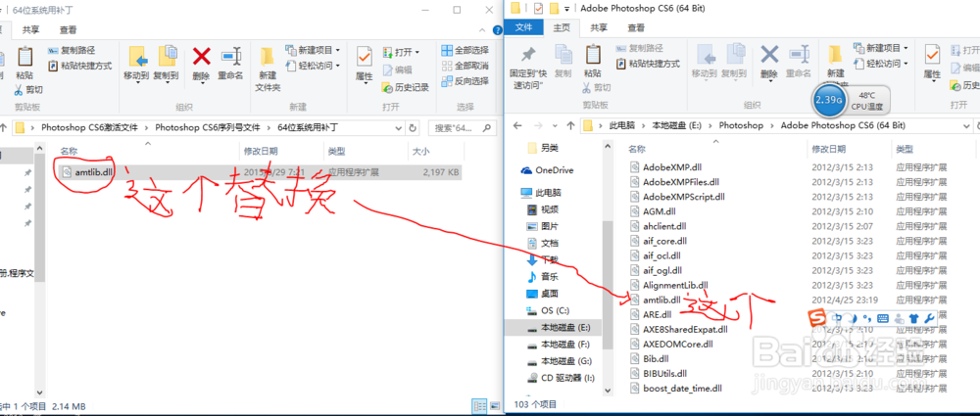Click 全部取消 in left window
Viewport: 980px width, 416px height.
point(465,66)
